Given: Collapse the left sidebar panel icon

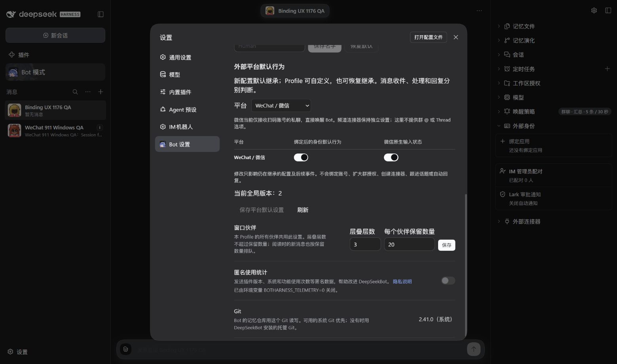Looking at the screenshot, I should point(101,14).
